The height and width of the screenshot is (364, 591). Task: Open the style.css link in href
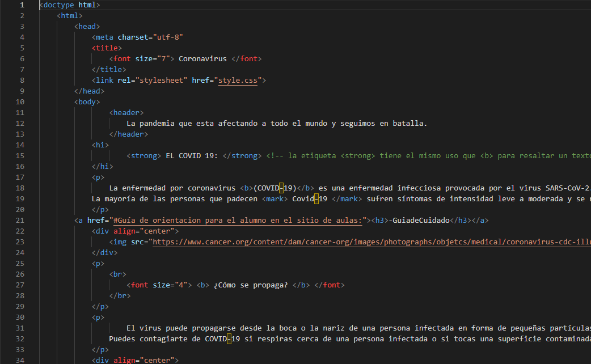pos(238,81)
